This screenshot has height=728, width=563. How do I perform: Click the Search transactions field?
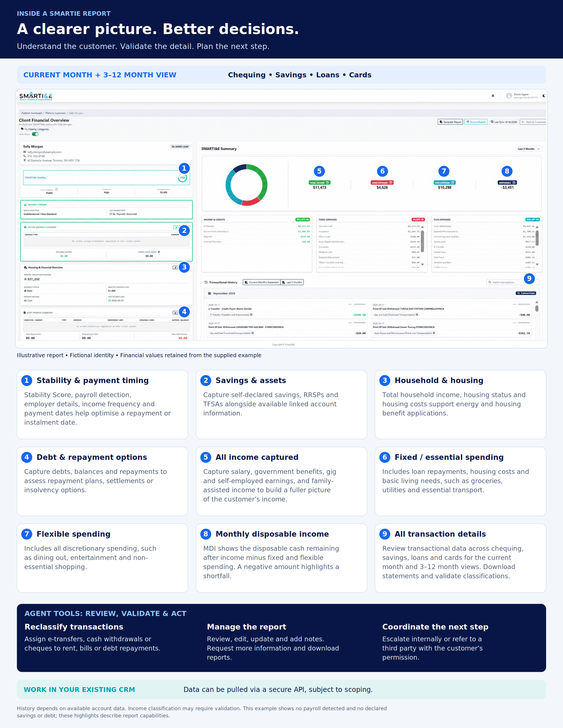pyautogui.click(x=513, y=282)
